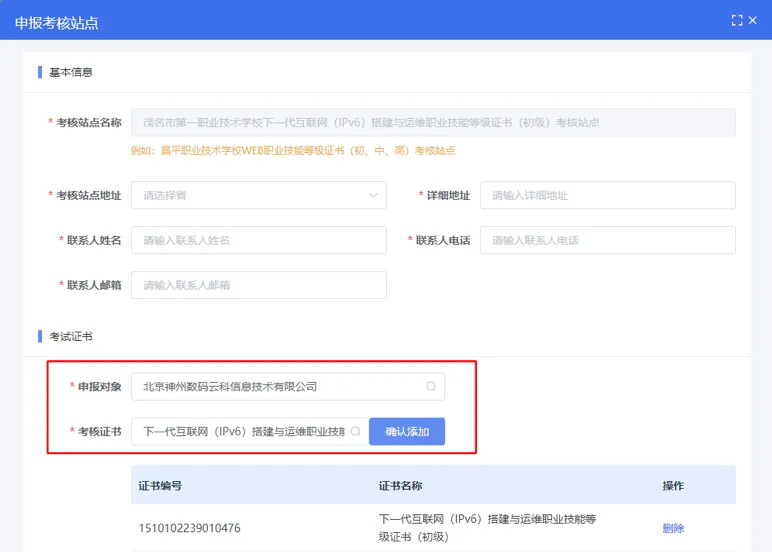
Task: Click the orange example hint text 例如
Action: pos(293,151)
